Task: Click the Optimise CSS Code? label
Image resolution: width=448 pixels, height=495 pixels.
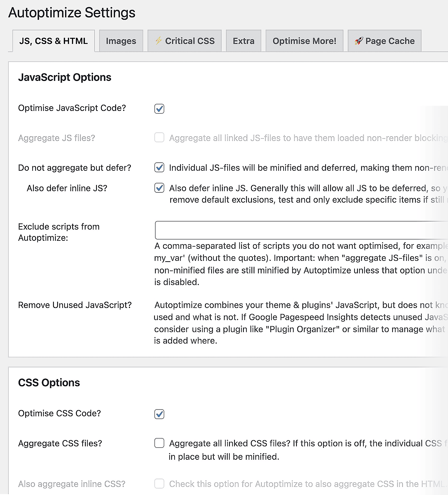Action: 59,413
